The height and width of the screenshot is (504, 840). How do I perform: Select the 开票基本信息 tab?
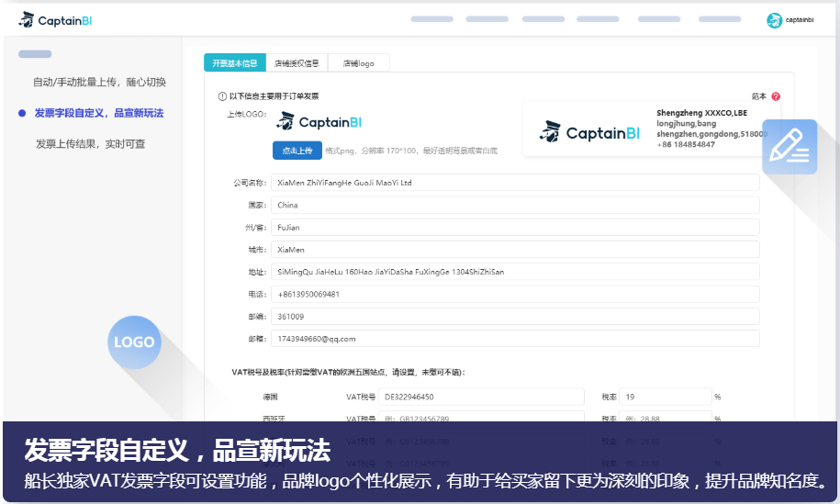tap(235, 63)
